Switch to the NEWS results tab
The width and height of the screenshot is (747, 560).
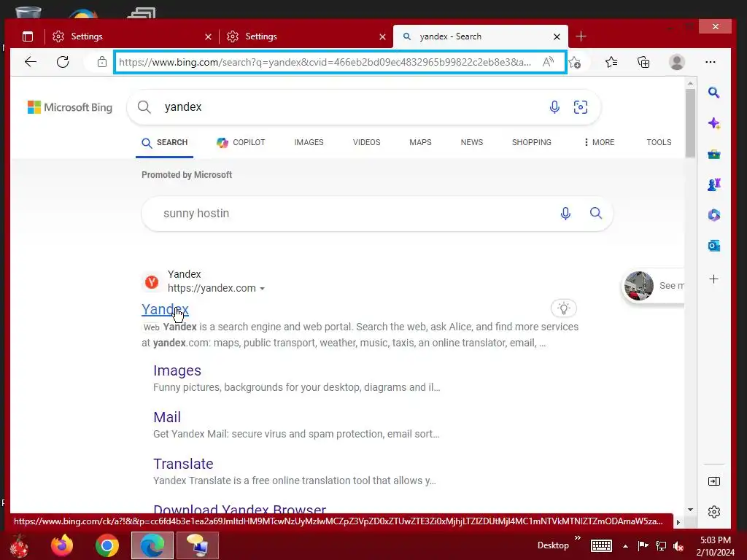472,142
